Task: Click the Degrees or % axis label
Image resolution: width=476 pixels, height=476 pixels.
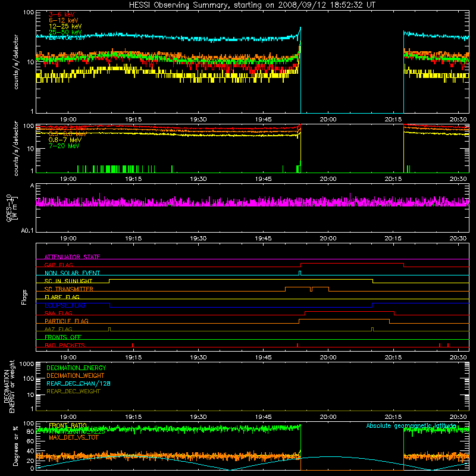Action: tap(15, 446)
